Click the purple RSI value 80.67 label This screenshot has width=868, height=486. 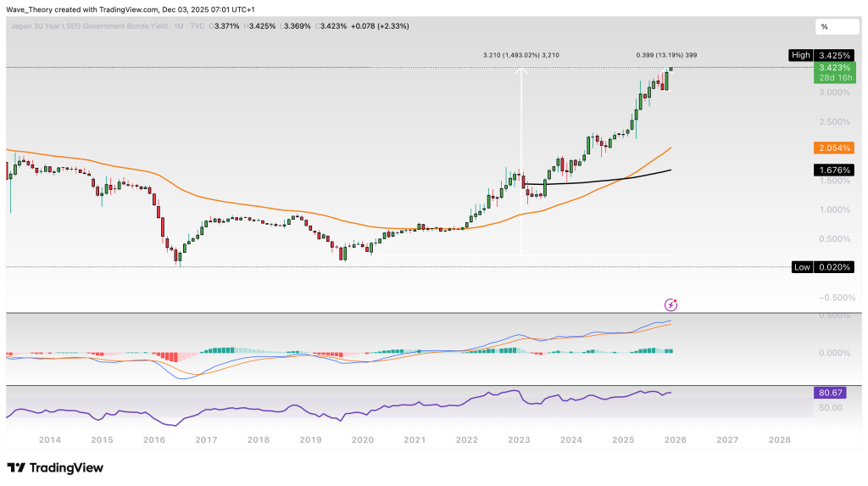832,393
